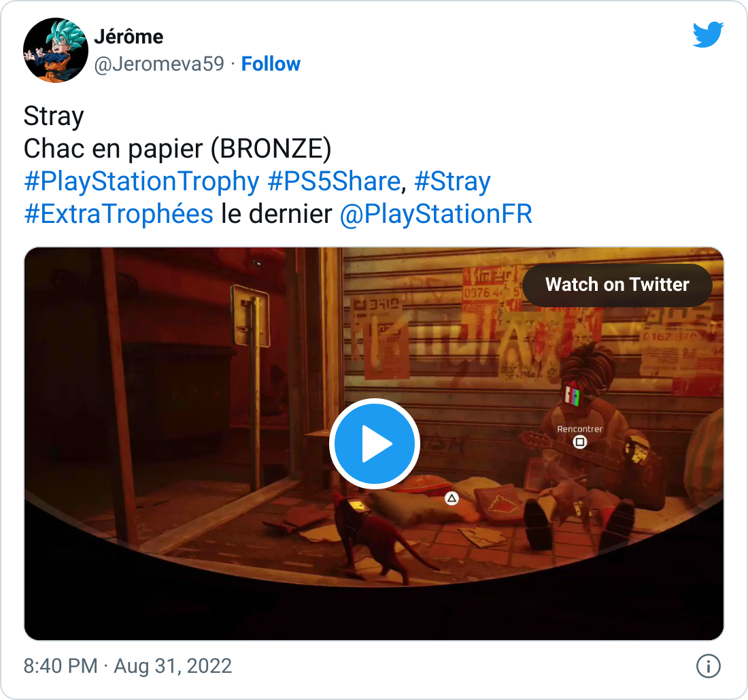Click the Watch on Twitter button
This screenshot has width=748, height=700.
click(x=617, y=285)
